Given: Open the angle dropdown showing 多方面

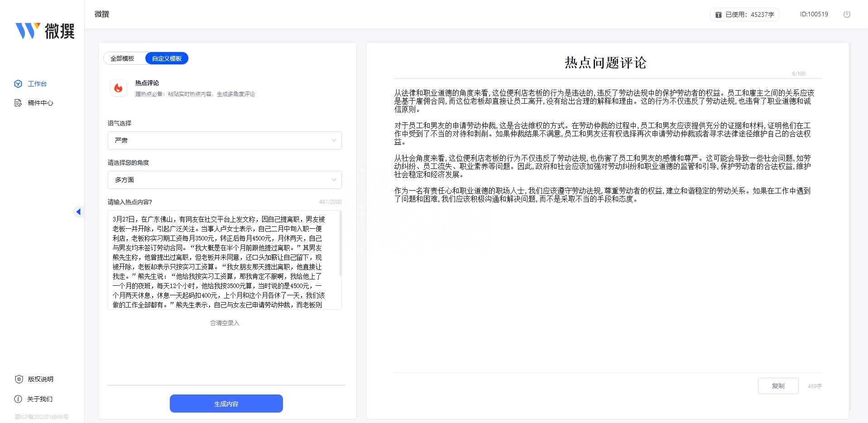Looking at the screenshot, I should click(x=224, y=180).
